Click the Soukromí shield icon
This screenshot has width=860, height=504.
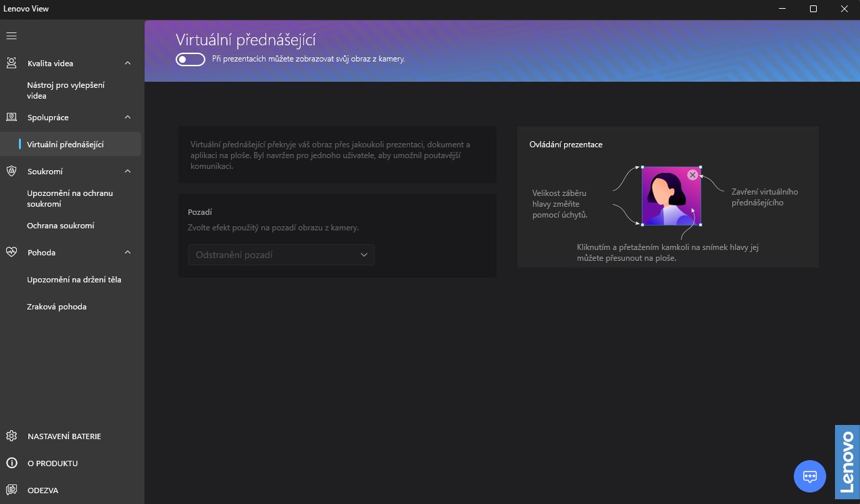point(11,171)
